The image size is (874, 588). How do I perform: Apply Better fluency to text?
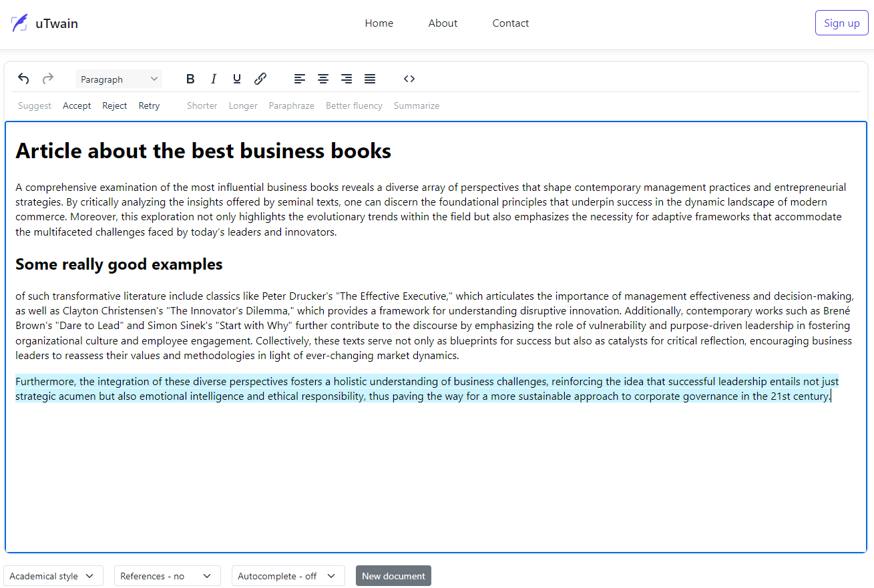point(354,105)
